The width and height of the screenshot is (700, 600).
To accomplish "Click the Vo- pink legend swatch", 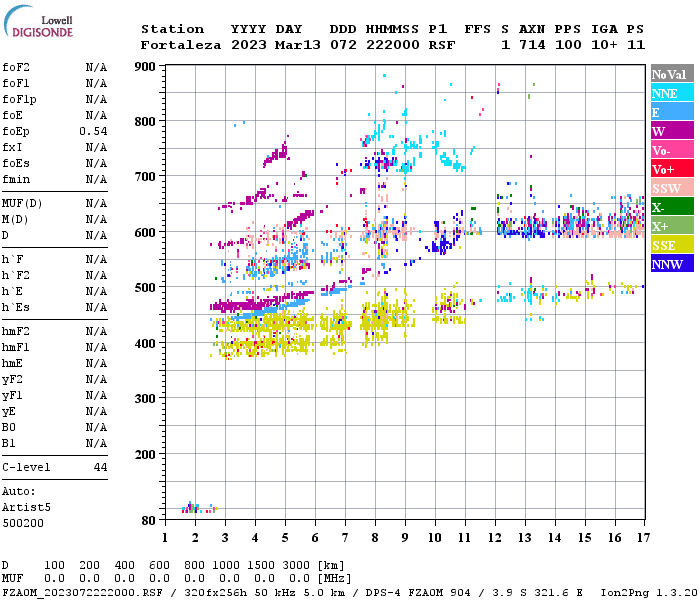I will coord(672,150).
